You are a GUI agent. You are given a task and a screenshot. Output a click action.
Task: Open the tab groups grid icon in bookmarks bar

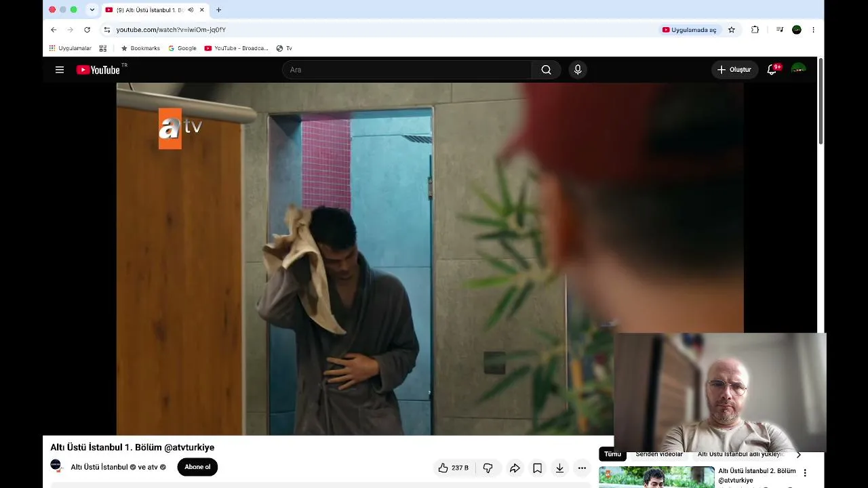click(103, 49)
